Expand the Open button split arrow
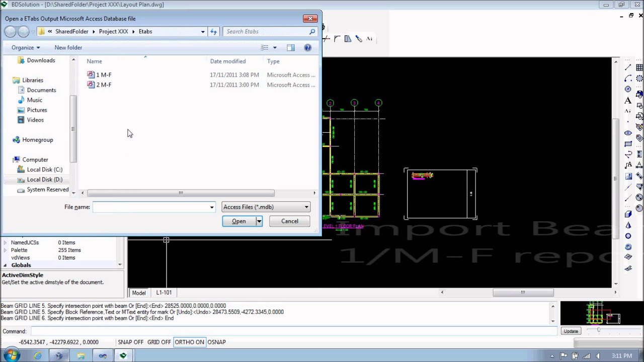644x362 pixels. click(x=259, y=221)
